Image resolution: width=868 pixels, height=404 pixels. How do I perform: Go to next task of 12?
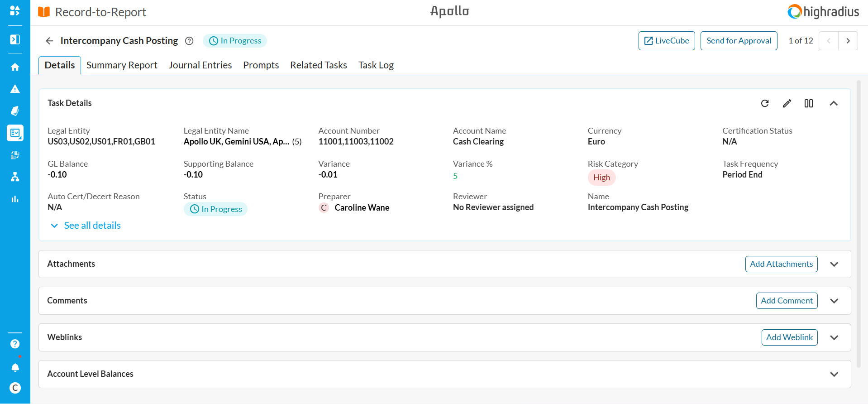tap(848, 41)
